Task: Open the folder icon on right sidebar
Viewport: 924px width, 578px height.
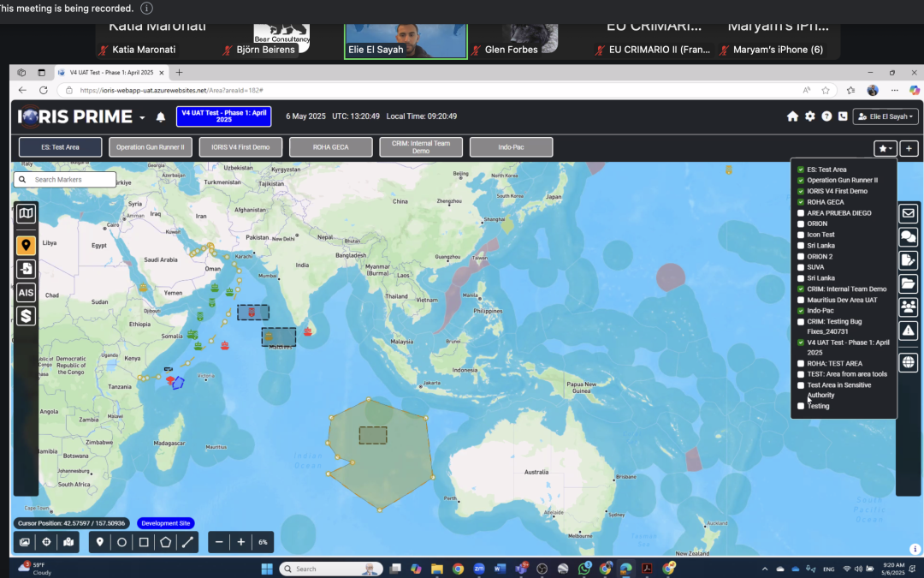Action: (908, 283)
